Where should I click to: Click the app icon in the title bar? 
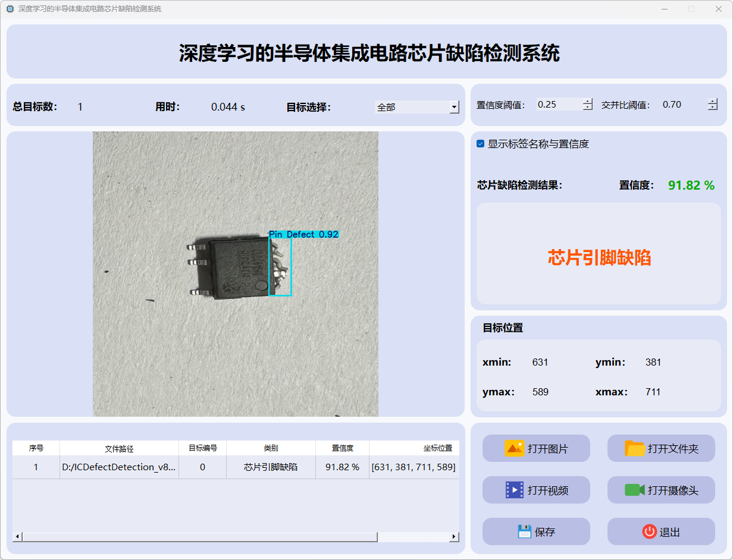tap(10, 9)
